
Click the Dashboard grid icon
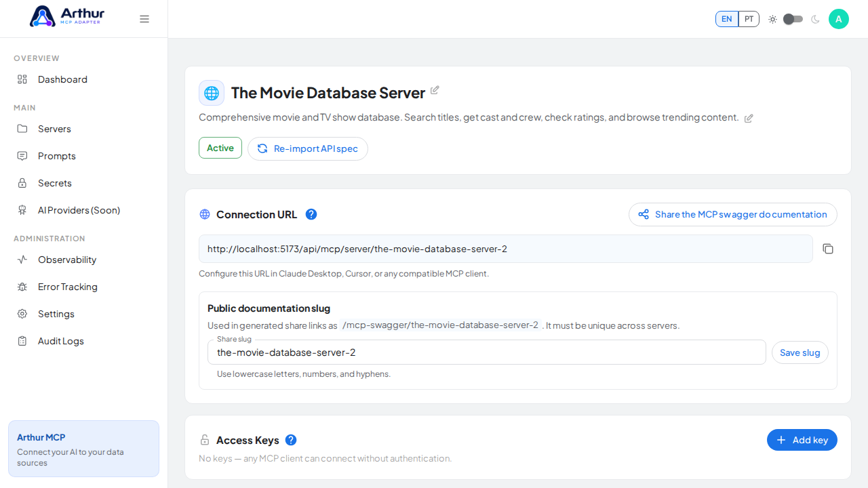[22, 79]
